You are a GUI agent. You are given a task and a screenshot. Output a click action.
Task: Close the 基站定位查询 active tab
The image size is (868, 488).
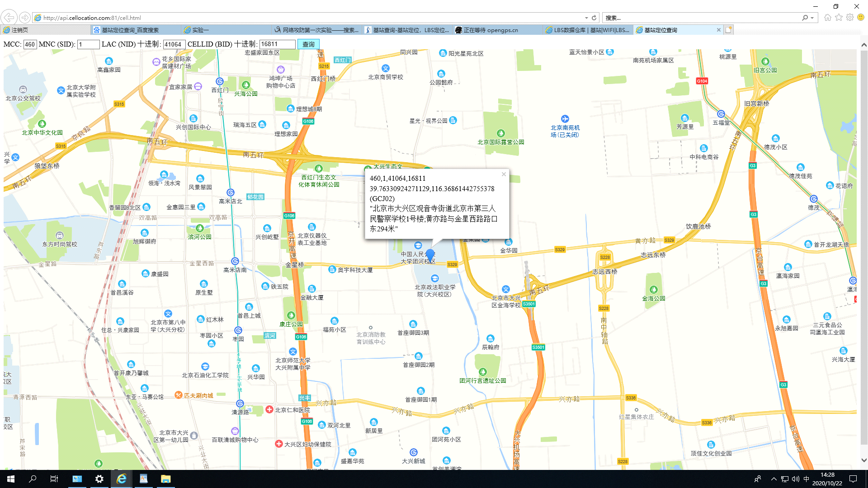click(719, 30)
